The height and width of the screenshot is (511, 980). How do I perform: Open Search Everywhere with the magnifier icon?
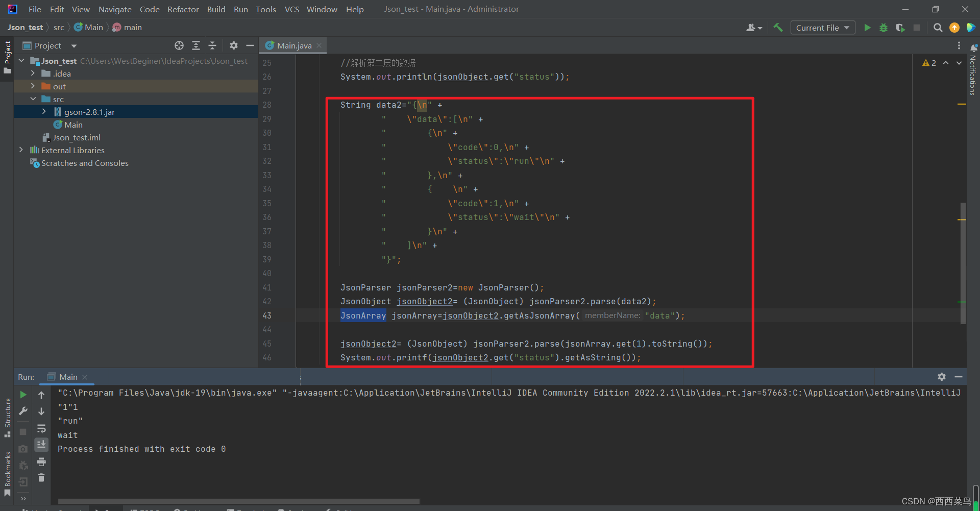[x=938, y=28]
